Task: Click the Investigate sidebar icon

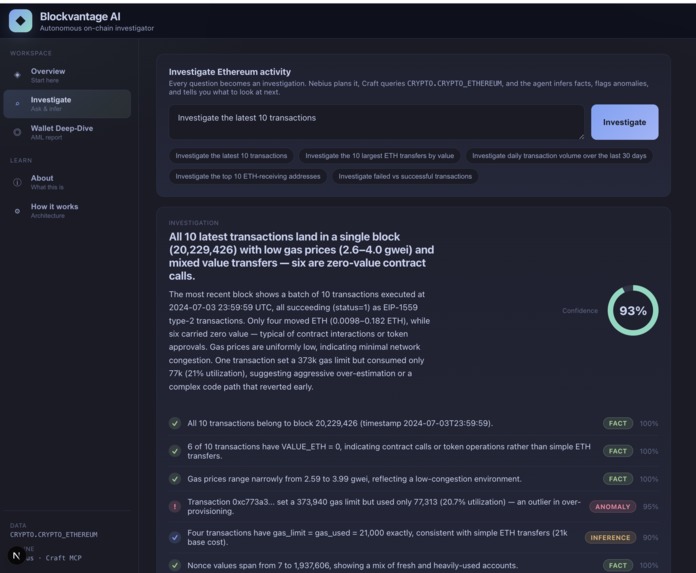Action: click(x=17, y=104)
